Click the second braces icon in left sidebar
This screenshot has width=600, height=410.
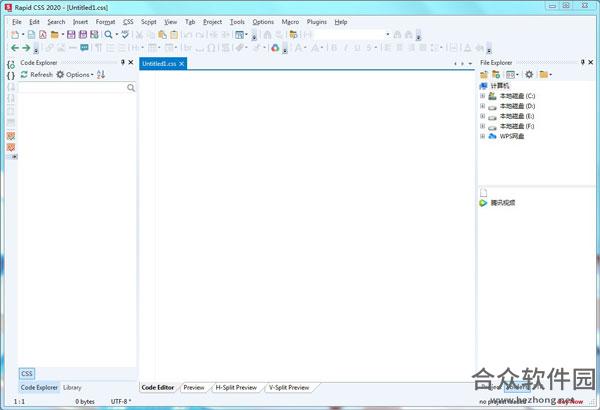(x=11, y=76)
